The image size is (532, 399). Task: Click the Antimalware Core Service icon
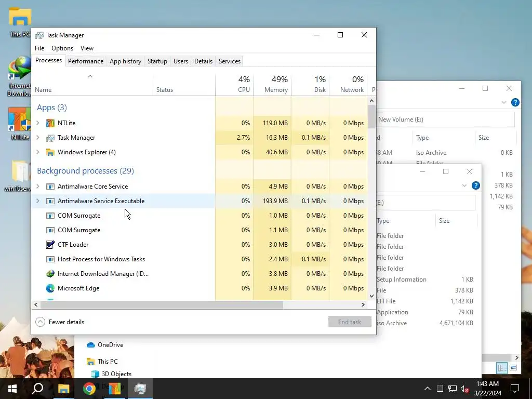coord(50,187)
